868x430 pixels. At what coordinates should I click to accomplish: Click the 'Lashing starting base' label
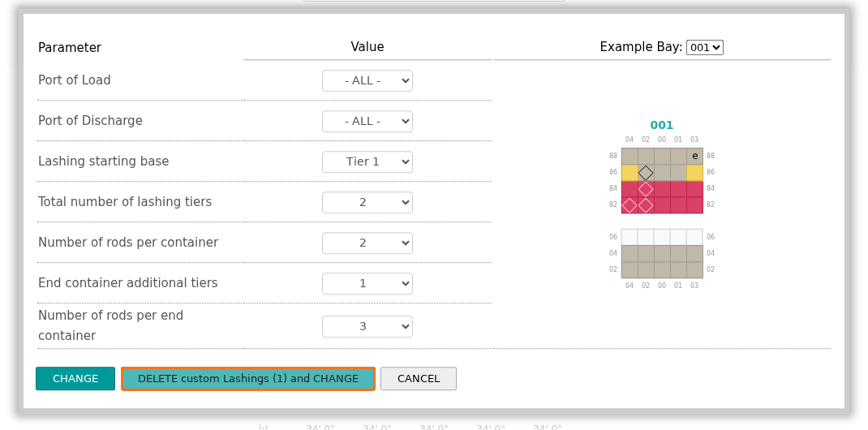pos(104,161)
